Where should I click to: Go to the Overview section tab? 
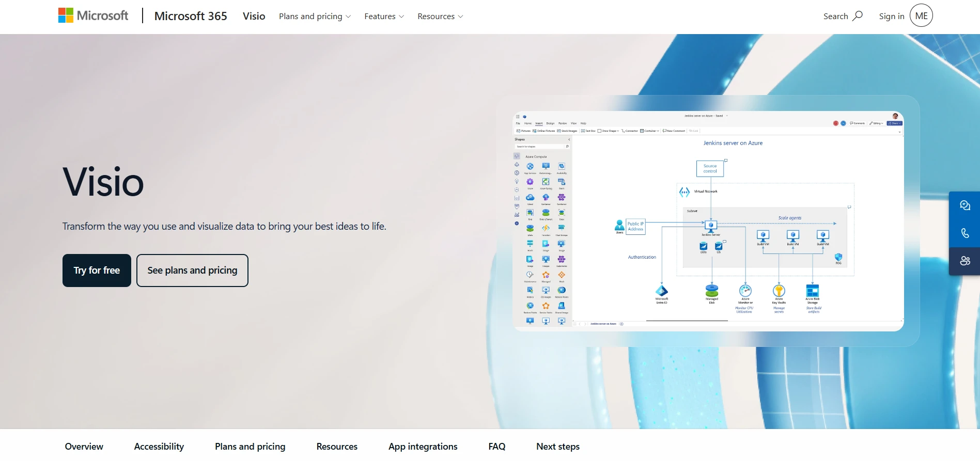pyautogui.click(x=84, y=447)
